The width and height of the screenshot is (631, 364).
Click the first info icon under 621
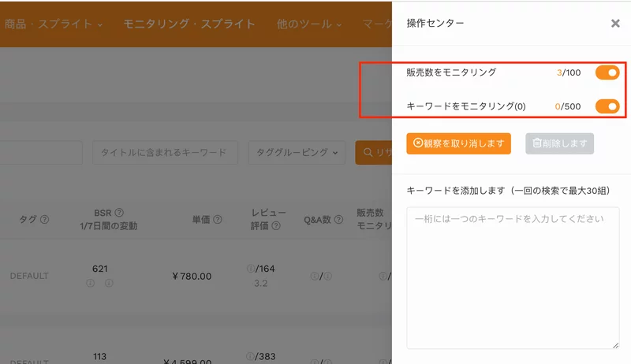[x=91, y=284]
